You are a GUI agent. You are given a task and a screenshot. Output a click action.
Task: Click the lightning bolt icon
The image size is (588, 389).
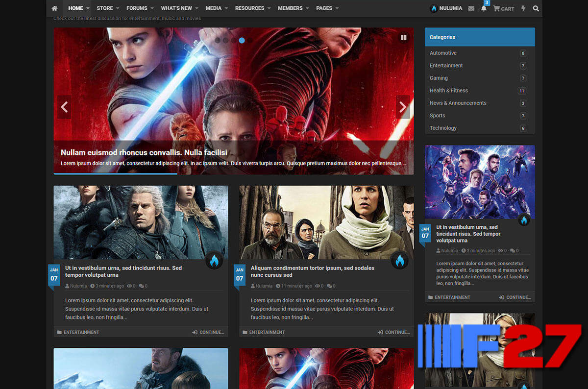pyautogui.click(x=523, y=8)
